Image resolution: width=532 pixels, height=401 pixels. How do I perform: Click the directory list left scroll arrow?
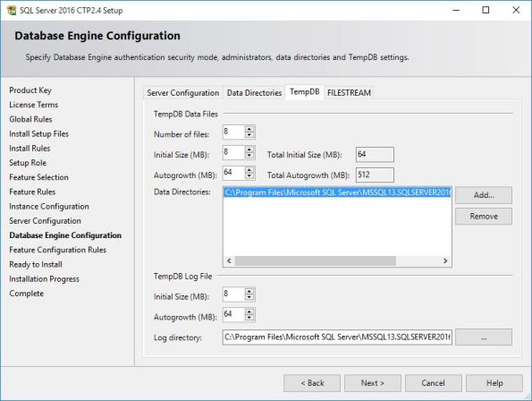(x=229, y=260)
